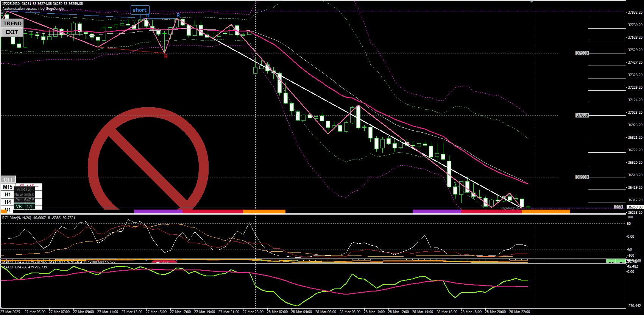Click the 37000 price level label
644x315 pixels.
point(582,115)
